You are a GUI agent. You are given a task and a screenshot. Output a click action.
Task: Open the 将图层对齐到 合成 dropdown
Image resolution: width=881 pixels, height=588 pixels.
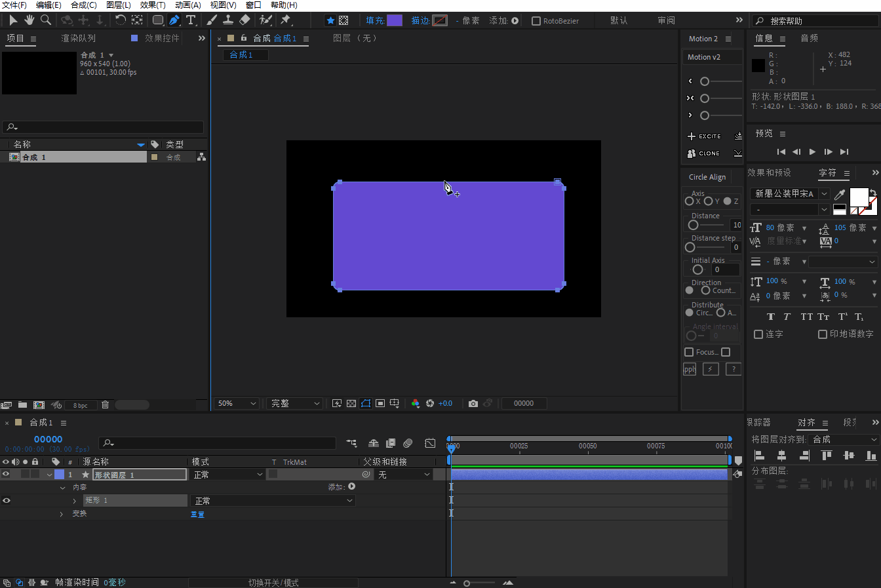click(843, 440)
